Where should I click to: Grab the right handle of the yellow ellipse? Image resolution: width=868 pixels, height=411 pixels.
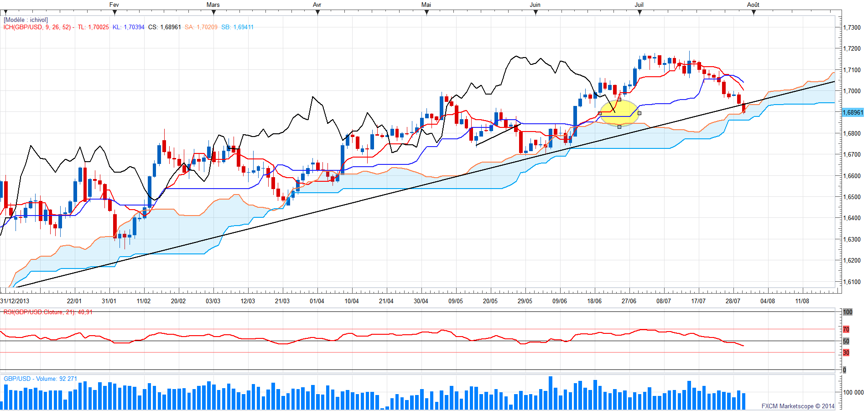point(639,113)
